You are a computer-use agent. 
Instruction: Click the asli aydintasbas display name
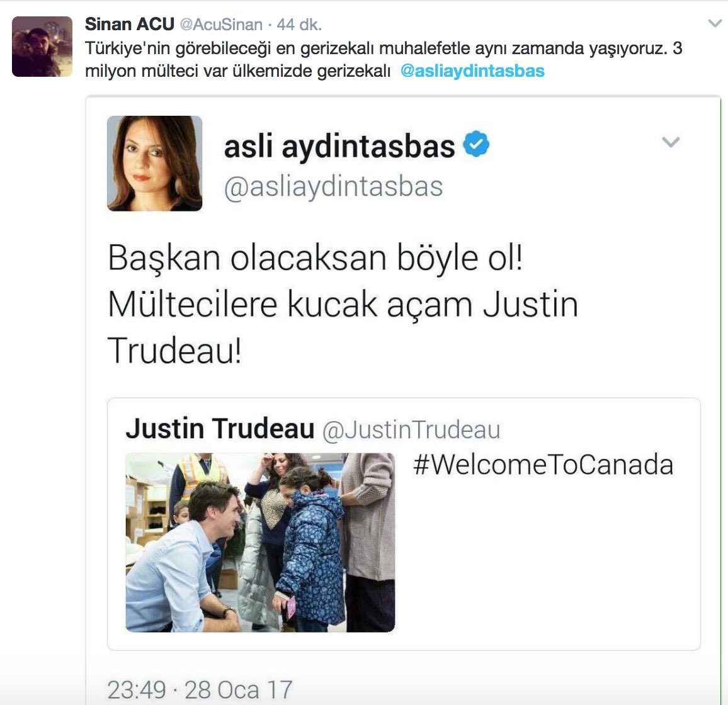pos(339,147)
